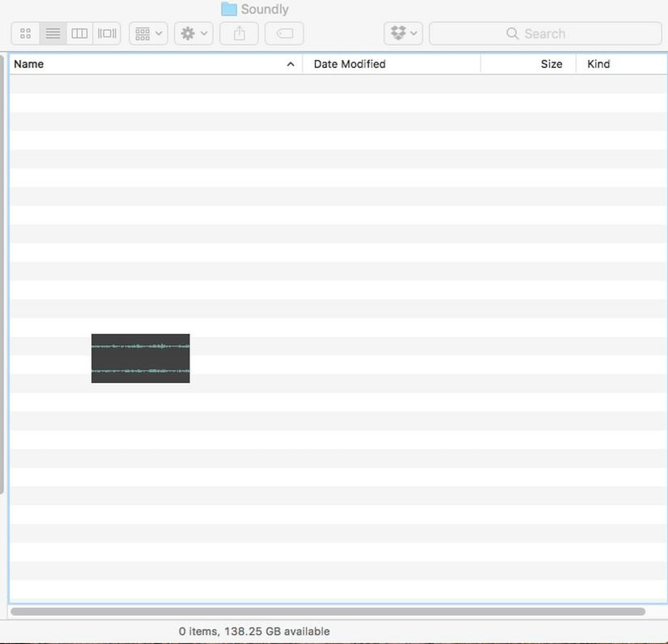
Task: Click the audio waveform thumbnail
Action: (x=140, y=358)
